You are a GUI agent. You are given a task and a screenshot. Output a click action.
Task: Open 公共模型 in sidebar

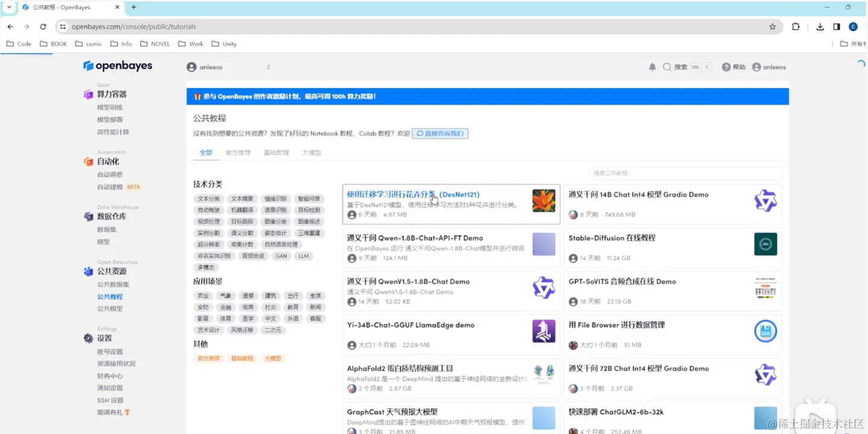click(110, 309)
